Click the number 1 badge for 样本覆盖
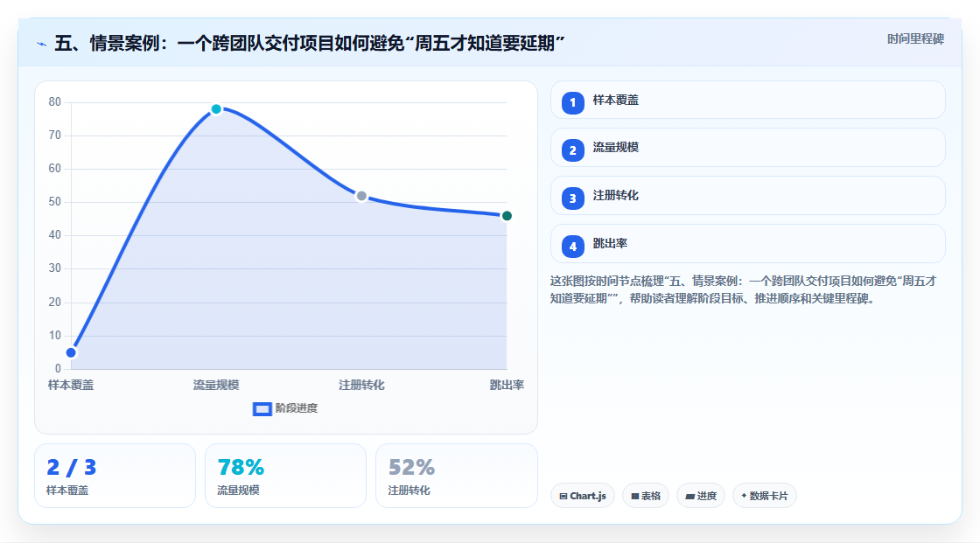Image resolution: width=980 pixels, height=543 pixels. [572, 103]
